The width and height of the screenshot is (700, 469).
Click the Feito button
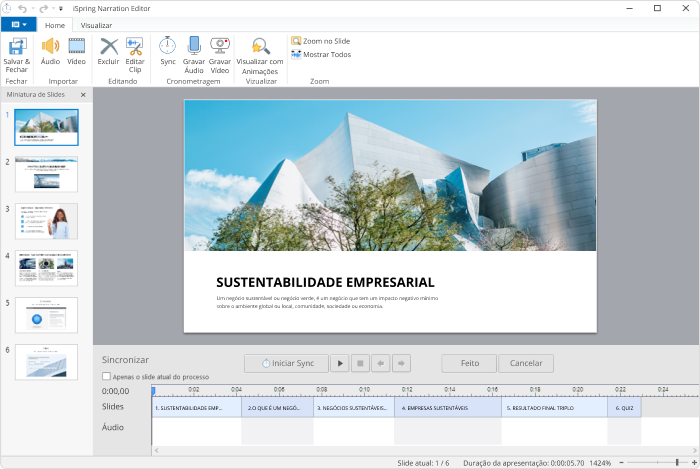pyautogui.click(x=469, y=363)
